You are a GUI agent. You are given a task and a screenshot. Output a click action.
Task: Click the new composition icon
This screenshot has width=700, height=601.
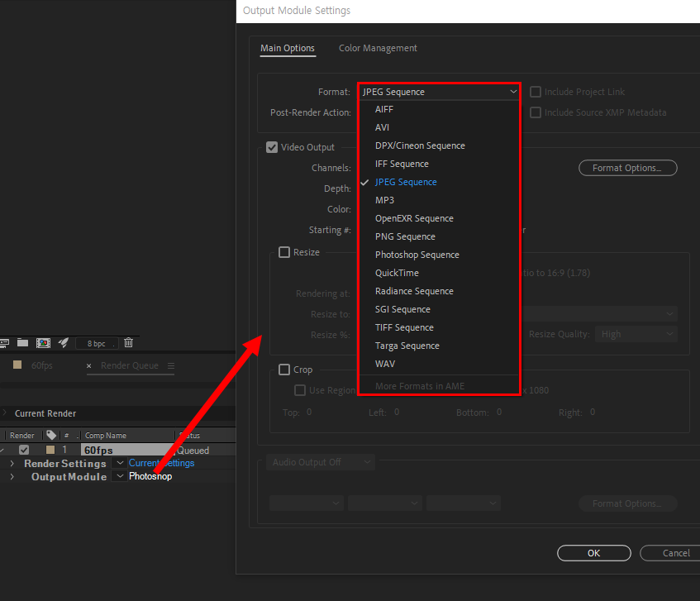pyautogui.click(x=43, y=342)
